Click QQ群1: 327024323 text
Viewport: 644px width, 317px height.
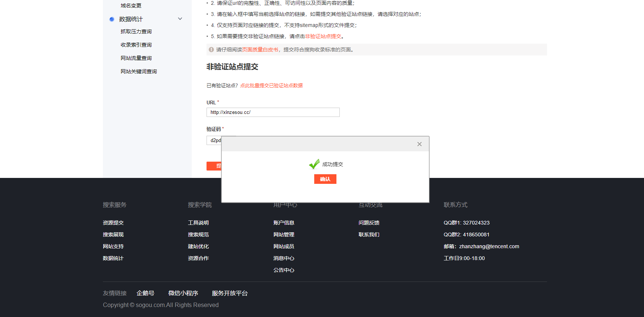coord(467,223)
